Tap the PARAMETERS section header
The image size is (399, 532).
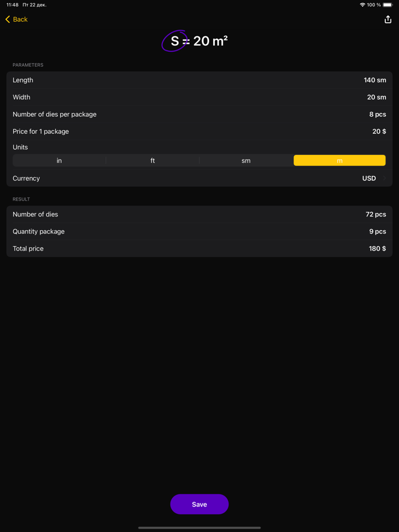click(x=28, y=64)
